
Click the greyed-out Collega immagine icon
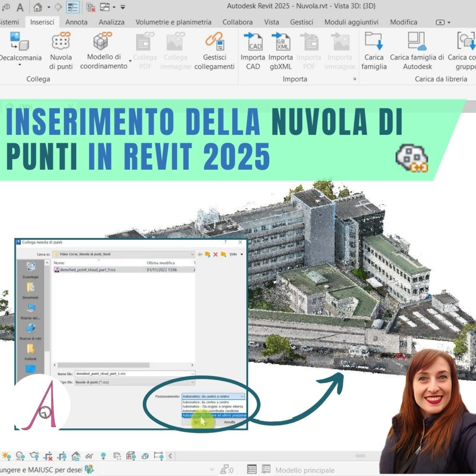pos(176,41)
